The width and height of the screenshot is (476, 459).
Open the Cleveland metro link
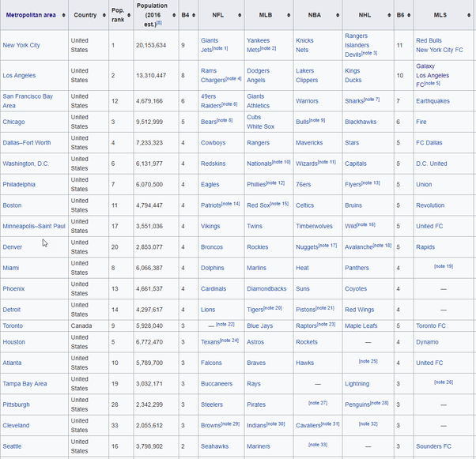16,426
